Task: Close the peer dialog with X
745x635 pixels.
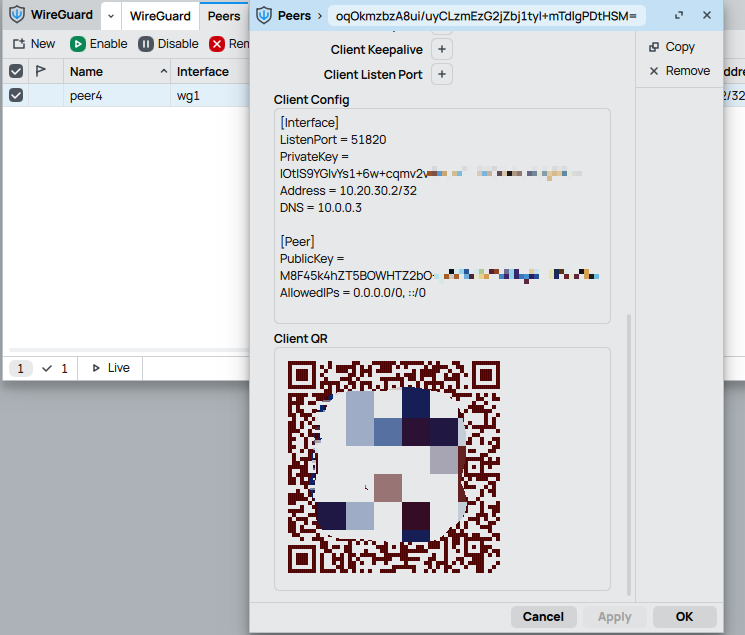Action: [707, 15]
